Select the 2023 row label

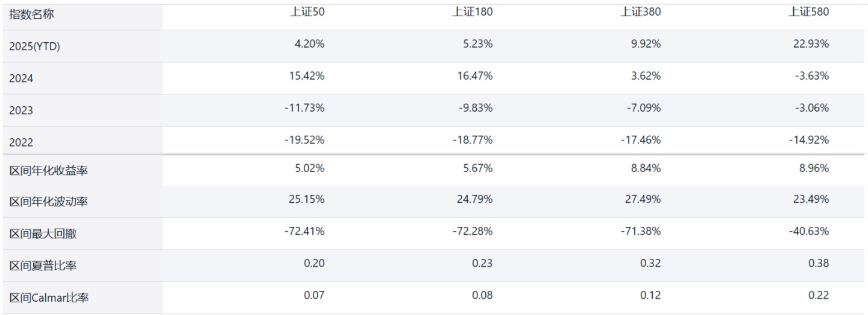click(x=21, y=110)
